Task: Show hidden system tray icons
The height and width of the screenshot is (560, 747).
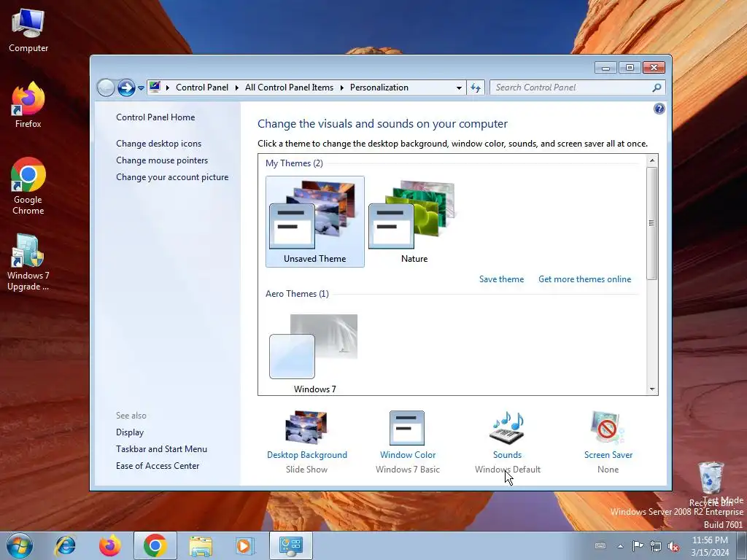Action: click(x=620, y=546)
